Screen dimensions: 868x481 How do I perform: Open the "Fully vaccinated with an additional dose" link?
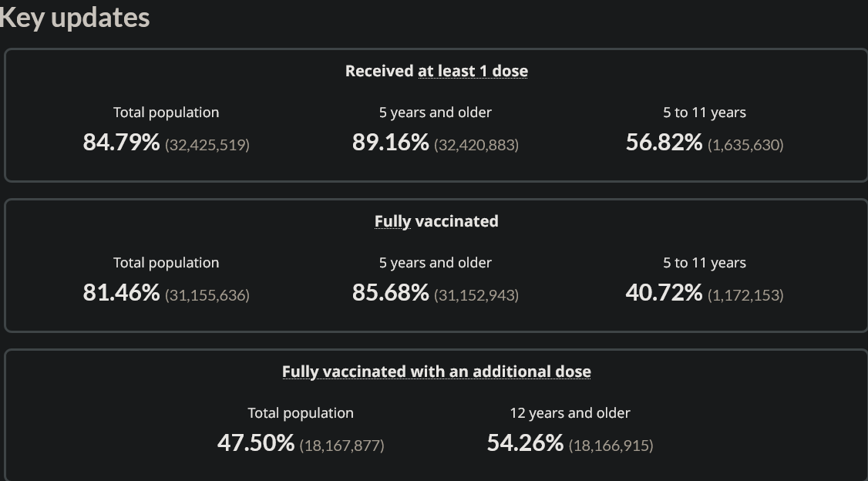[x=436, y=372]
